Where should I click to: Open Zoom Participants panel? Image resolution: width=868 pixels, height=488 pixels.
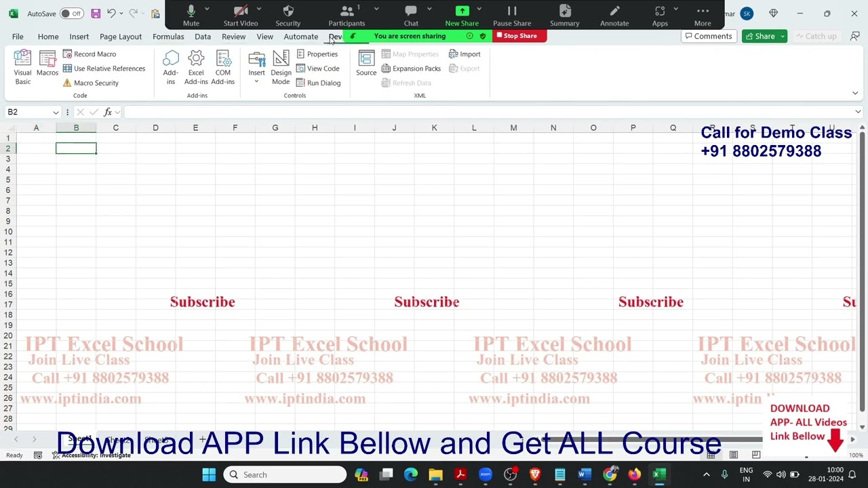click(x=347, y=15)
